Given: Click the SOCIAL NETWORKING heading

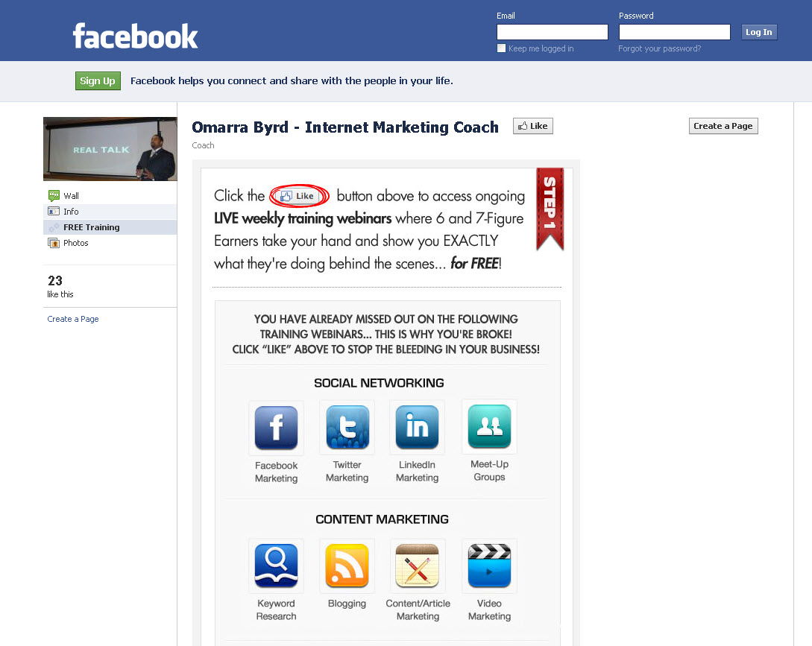Looking at the screenshot, I should (x=379, y=383).
